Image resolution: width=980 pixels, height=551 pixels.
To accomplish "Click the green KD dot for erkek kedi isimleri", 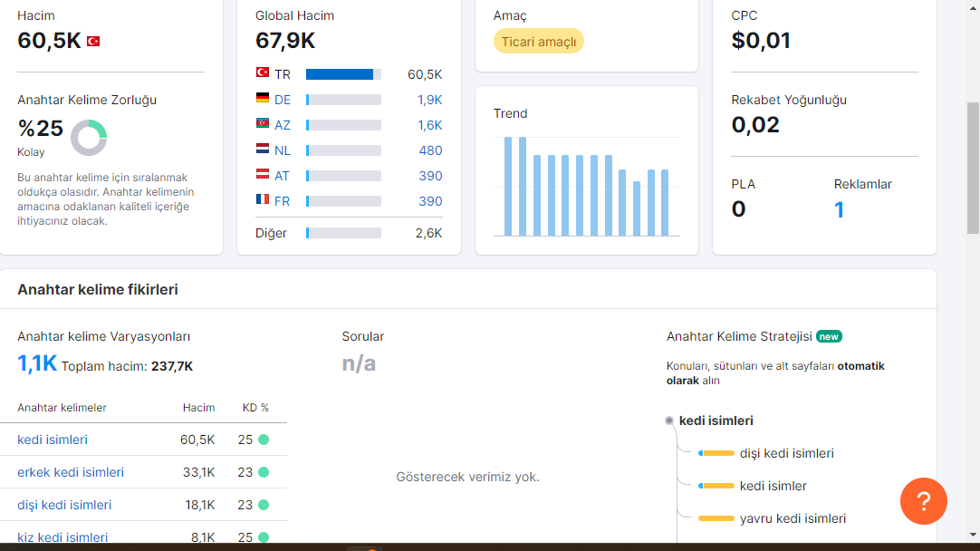I will (x=264, y=472).
